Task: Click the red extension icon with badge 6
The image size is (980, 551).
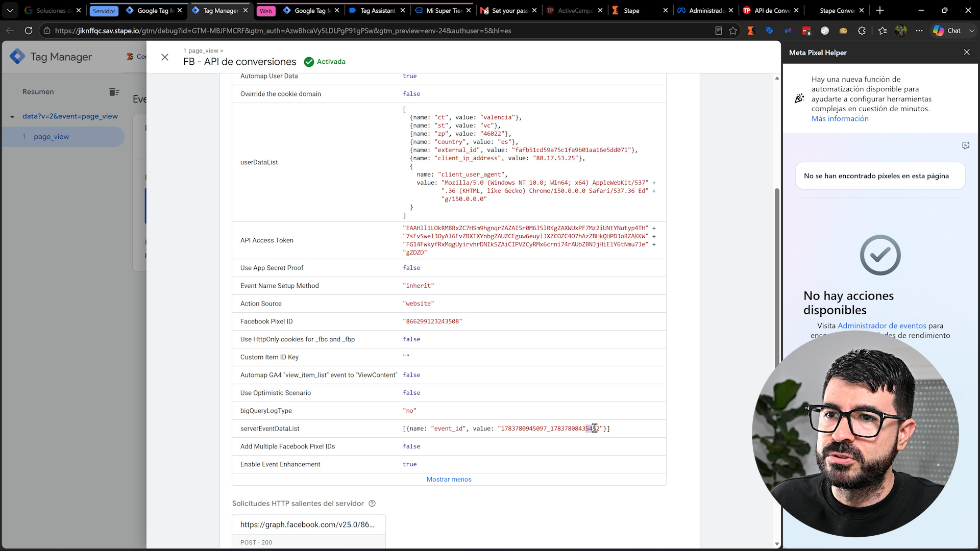Action: (x=806, y=31)
